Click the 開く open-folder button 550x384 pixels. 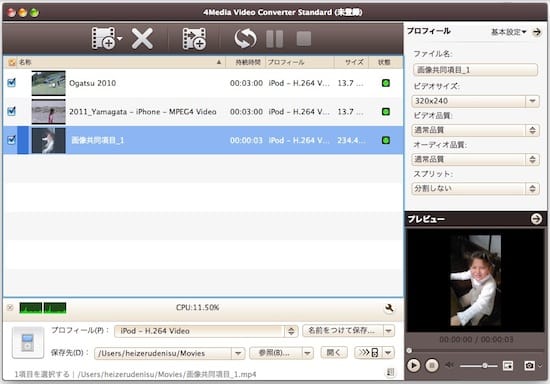(334, 352)
